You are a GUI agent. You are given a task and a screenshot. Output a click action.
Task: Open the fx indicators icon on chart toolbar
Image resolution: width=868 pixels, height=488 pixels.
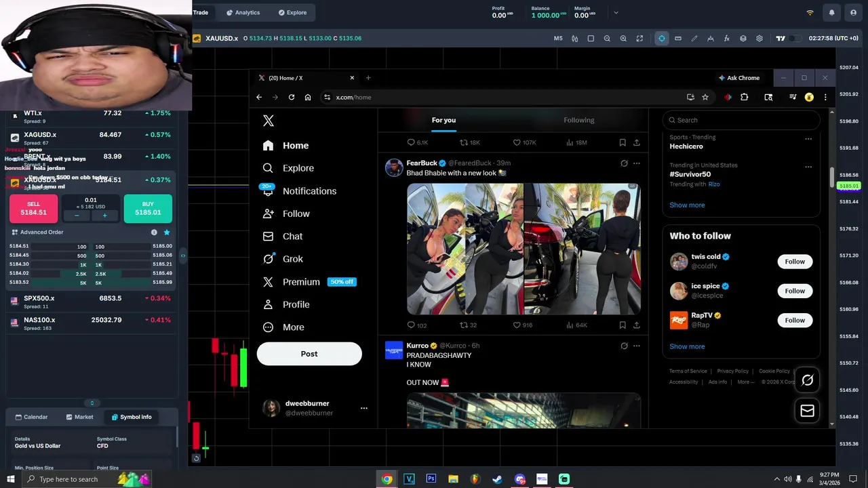727,39
